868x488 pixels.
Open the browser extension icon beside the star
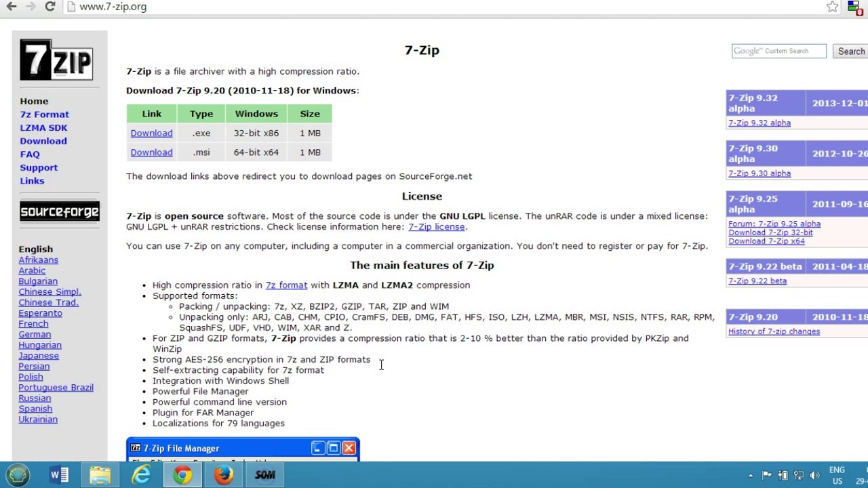854,7
